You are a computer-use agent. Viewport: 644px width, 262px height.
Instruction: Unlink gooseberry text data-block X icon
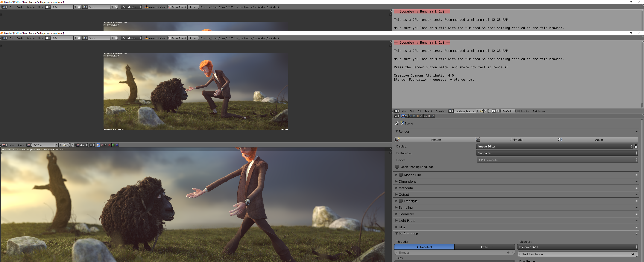(x=485, y=111)
